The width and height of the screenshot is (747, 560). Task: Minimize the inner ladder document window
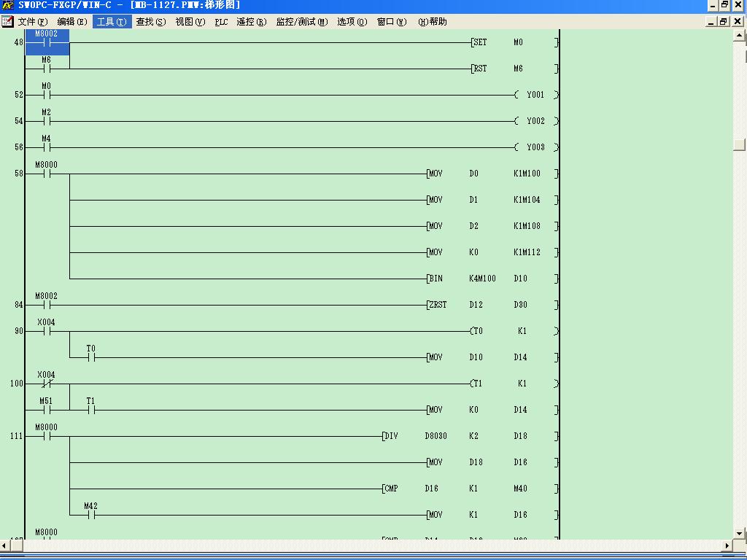(x=712, y=22)
